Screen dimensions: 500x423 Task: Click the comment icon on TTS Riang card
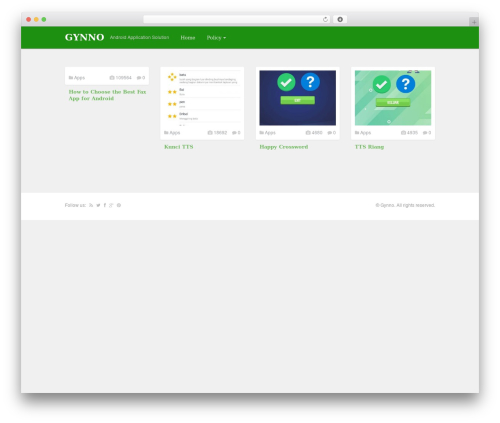(x=425, y=133)
